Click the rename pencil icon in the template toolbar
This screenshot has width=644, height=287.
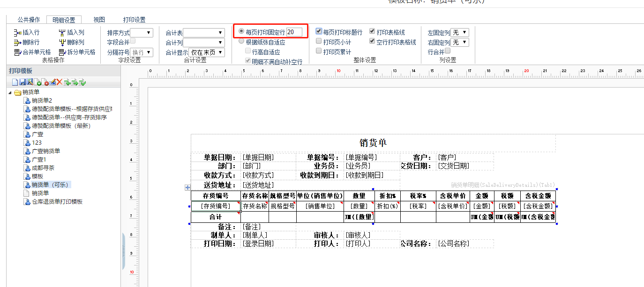(52, 82)
